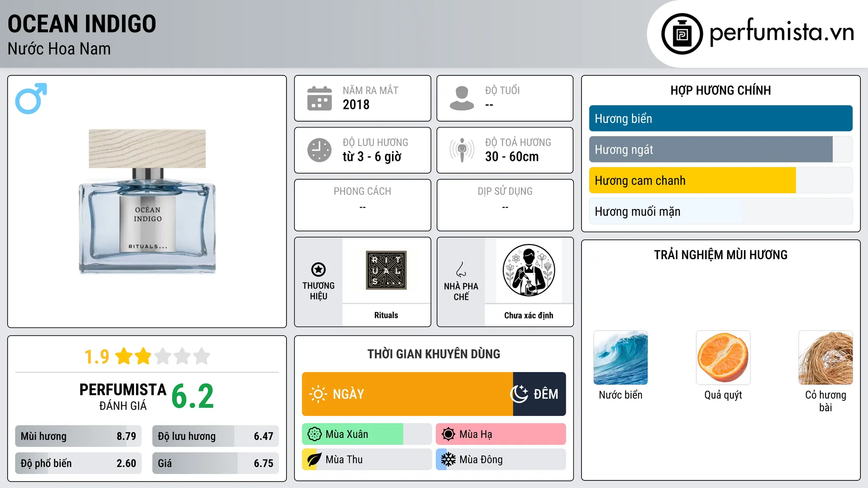Image resolution: width=868 pixels, height=488 pixels.
Task: Click the perfumista.vn bottle logo icon
Action: tap(682, 34)
